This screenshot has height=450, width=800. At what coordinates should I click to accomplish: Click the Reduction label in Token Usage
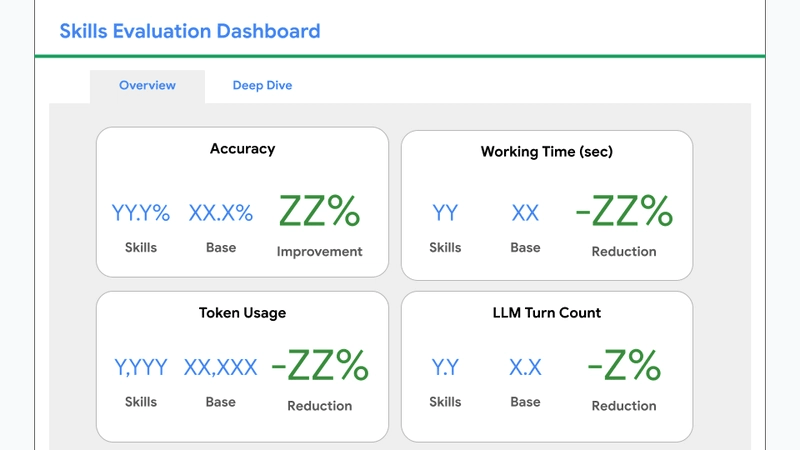pos(319,406)
